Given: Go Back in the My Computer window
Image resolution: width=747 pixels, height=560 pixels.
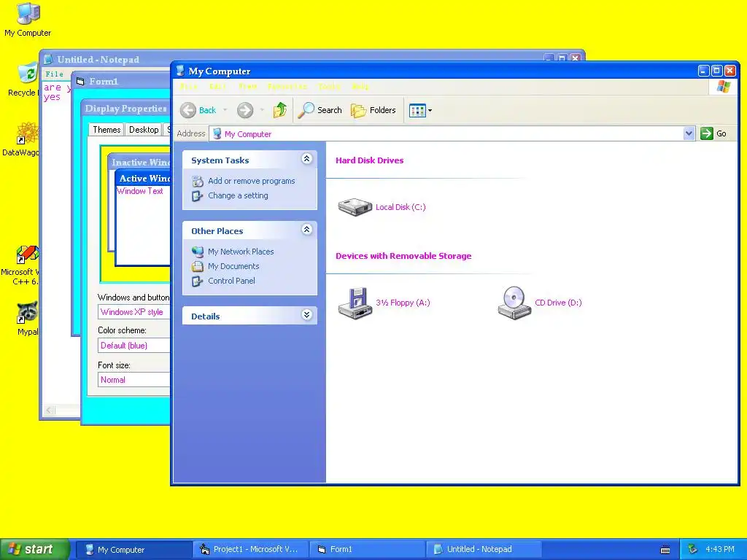Looking at the screenshot, I should coord(198,110).
